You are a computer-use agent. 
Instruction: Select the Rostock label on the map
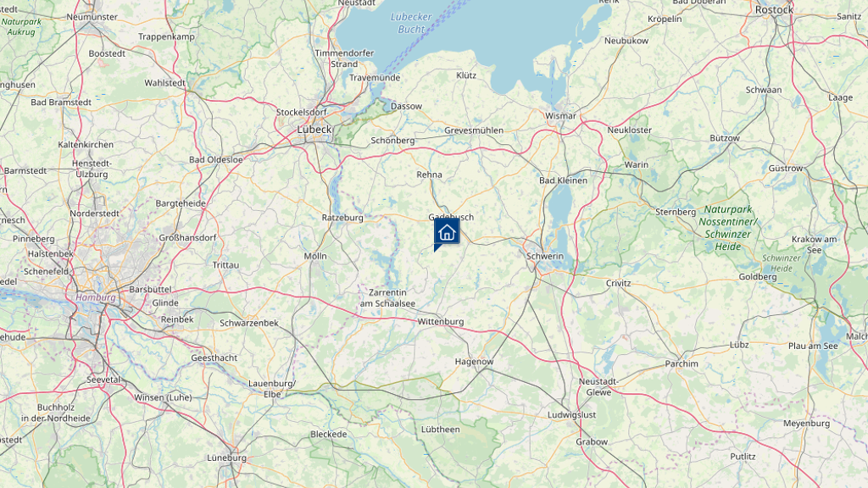pos(774,10)
